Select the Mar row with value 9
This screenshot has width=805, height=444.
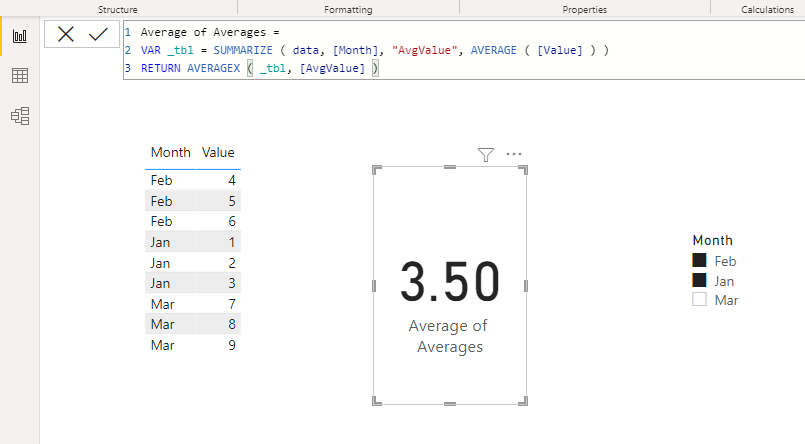click(x=193, y=345)
